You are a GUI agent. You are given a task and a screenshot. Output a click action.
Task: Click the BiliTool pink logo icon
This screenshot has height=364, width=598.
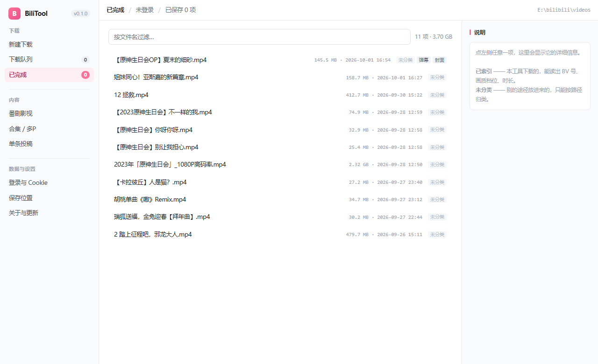click(x=14, y=14)
